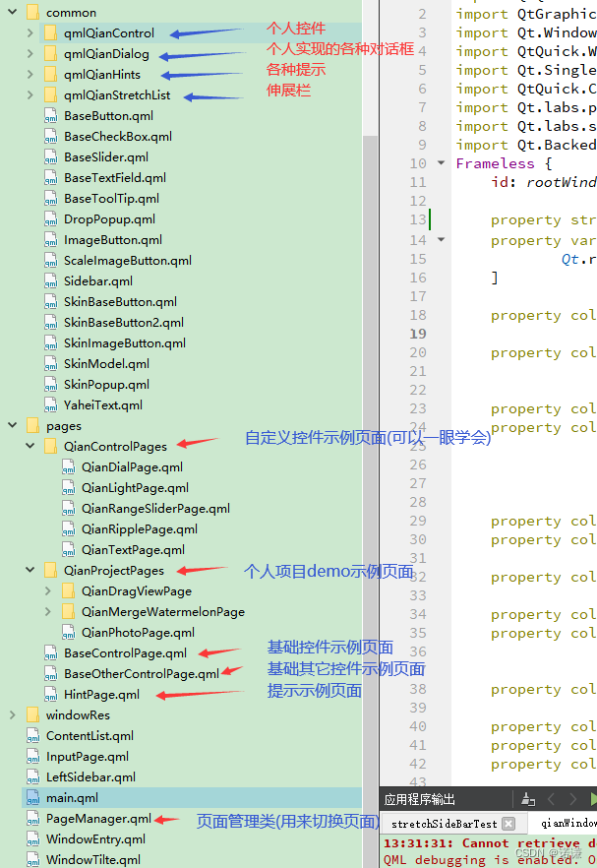Select ImageButton.qml in the tree

click(x=113, y=240)
